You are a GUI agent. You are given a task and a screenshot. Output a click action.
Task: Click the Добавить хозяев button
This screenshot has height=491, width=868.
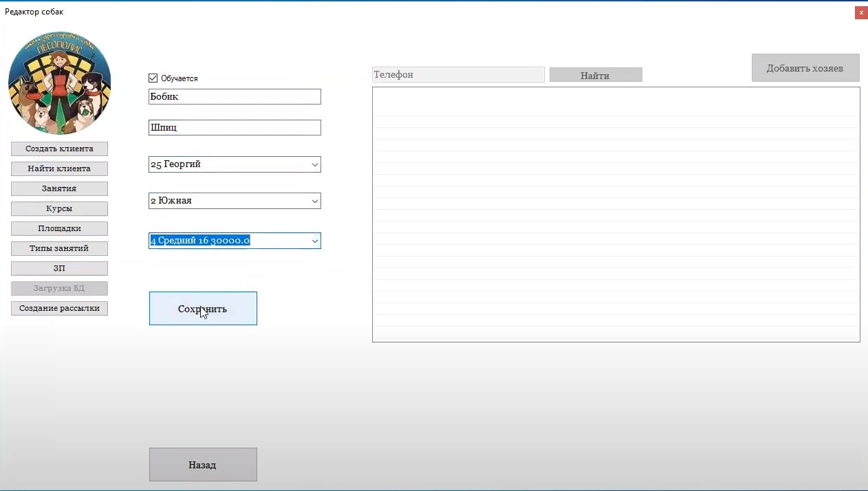[805, 68]
